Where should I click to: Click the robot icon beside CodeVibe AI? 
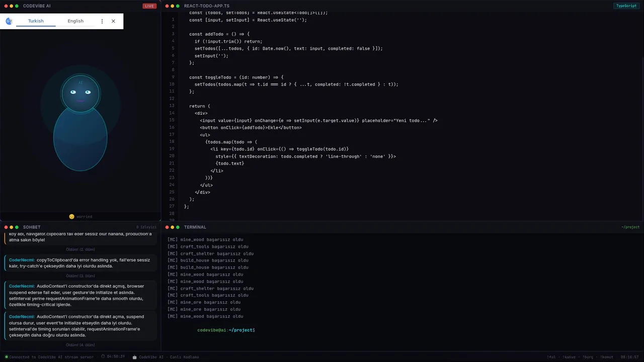134,357
